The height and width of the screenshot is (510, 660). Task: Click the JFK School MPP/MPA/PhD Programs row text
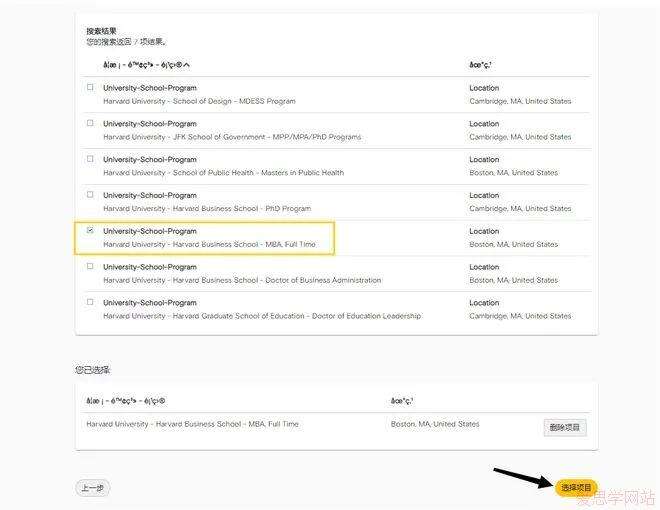pos(232,137)
